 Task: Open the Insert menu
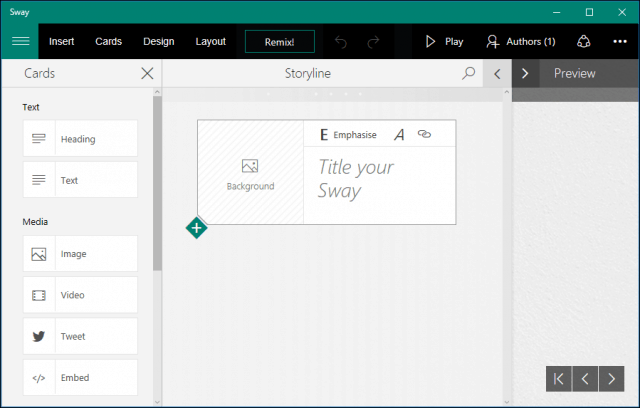pyautogui.click(x=62, y=42)
